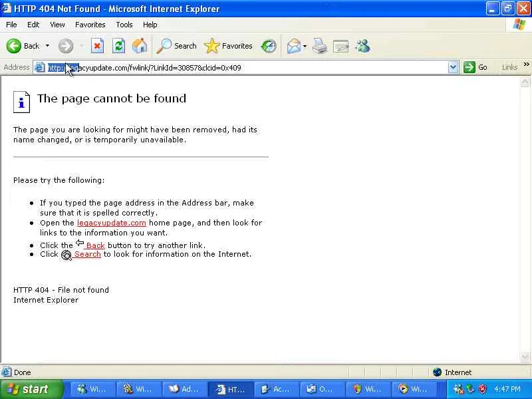The height and width of the screenshot is (399, 532).
Task: Open the Favorites menu
Action: (90, 25)
